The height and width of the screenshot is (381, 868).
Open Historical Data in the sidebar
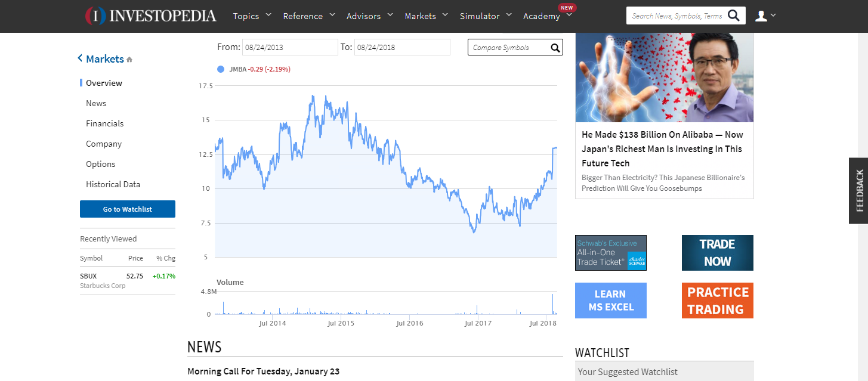pyautogui.click(x=113, y=184)
